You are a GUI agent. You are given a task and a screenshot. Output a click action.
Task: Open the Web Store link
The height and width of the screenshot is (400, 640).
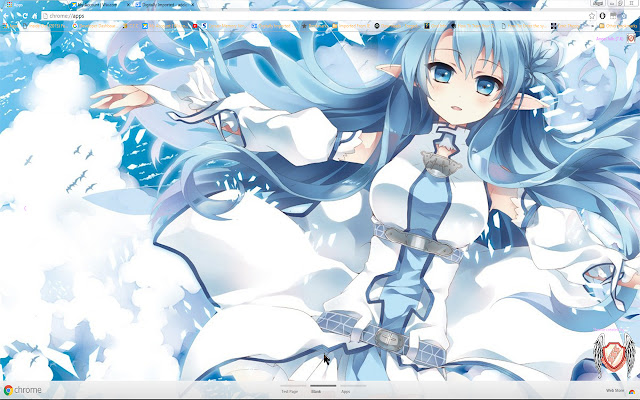tap(615, 391)
